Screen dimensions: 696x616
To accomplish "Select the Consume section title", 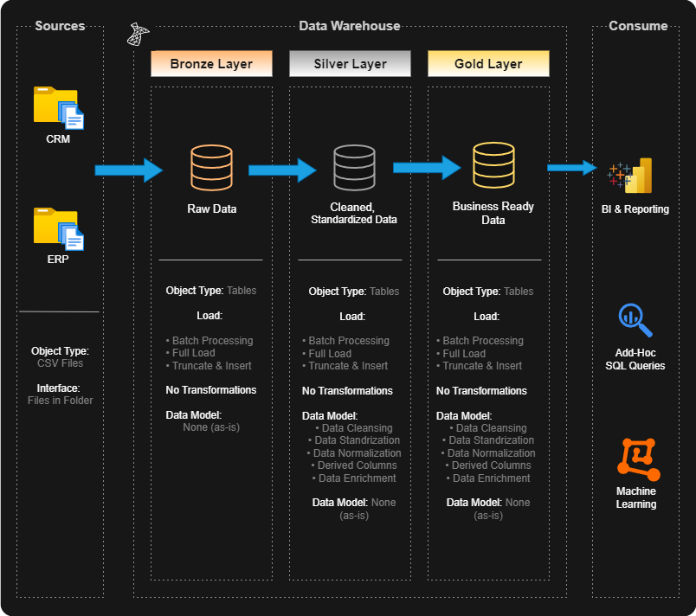I will [638, 26].
